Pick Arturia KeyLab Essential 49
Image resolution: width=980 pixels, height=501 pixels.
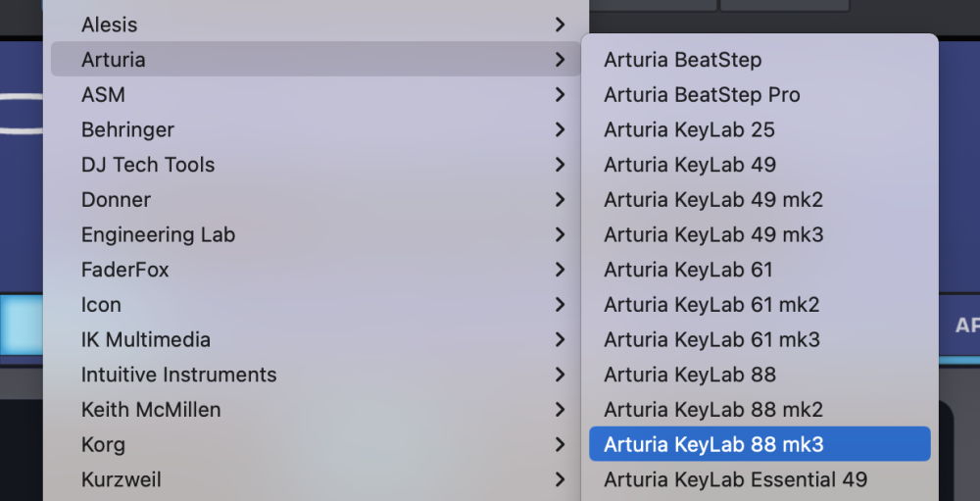pyautogui.click(x=735, y=479)
